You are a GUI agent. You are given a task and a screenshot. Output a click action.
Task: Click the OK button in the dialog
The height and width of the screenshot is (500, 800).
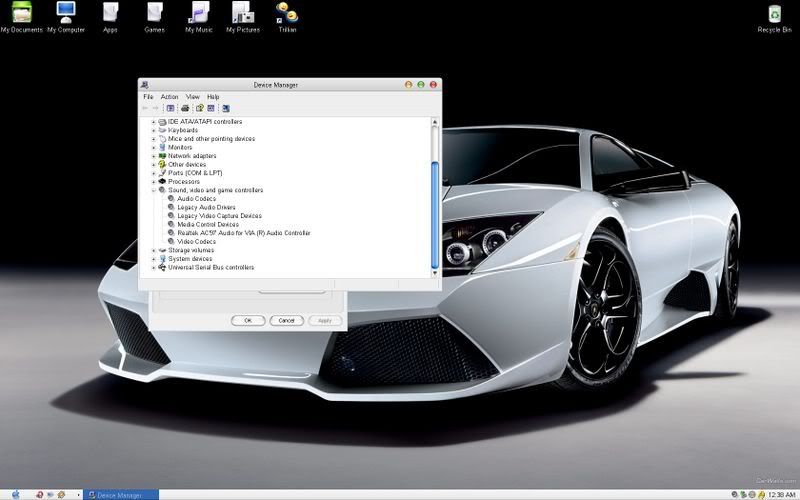tap(248, 320)
